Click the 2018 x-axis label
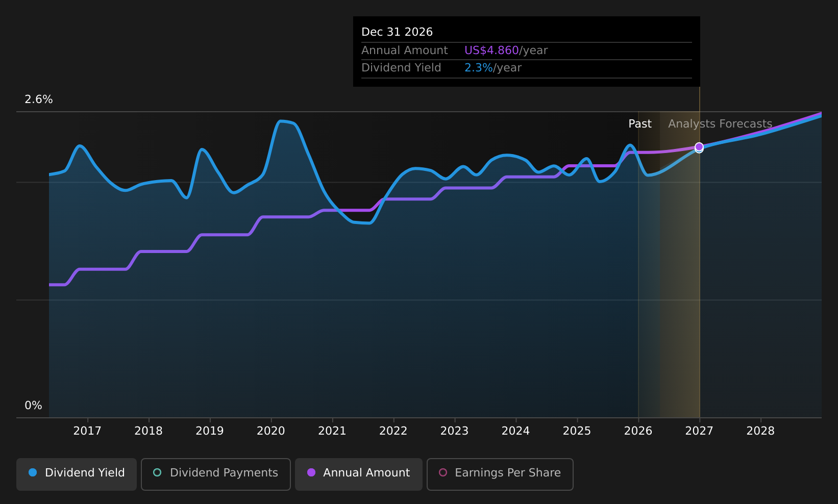 point(149,431)
